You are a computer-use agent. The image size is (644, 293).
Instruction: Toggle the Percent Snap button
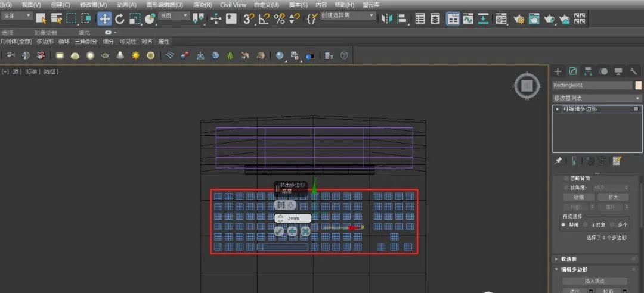[280, 18]
